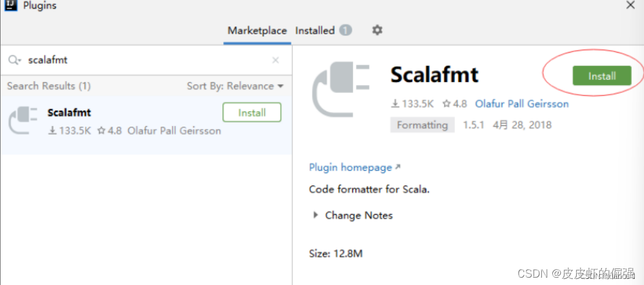Click the IntelliJ IDEA title bar icon
This screenshot has height=285, width=644.
click(10, 6)
